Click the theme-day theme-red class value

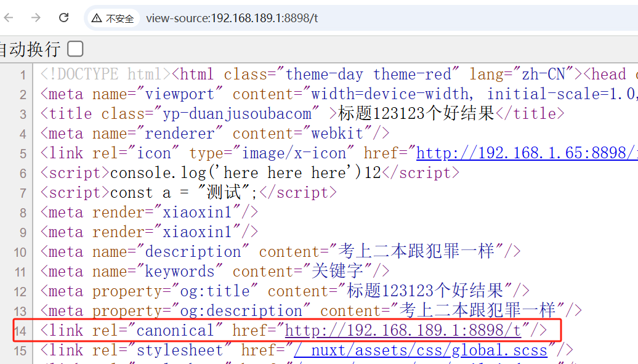pos(368,75)
